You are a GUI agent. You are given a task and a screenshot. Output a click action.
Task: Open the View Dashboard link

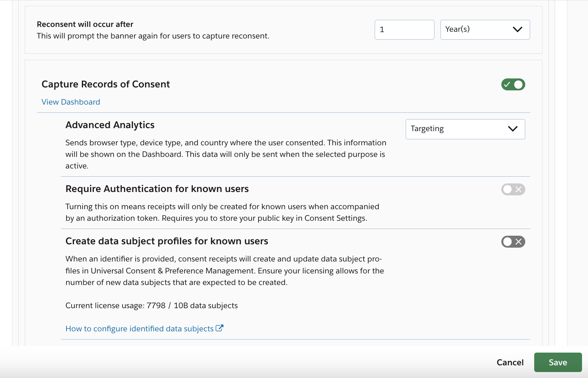click(71, 102)
